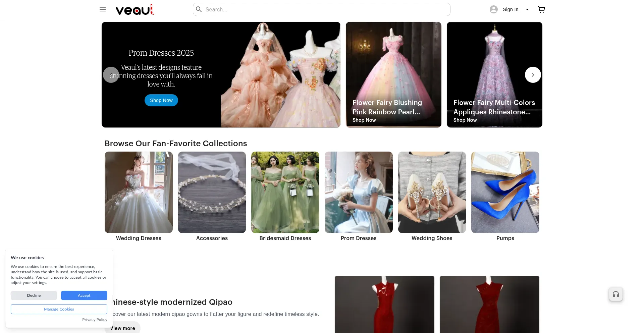644x333 pixels.
Task: Click the user avatar icon
Action: 493,9
